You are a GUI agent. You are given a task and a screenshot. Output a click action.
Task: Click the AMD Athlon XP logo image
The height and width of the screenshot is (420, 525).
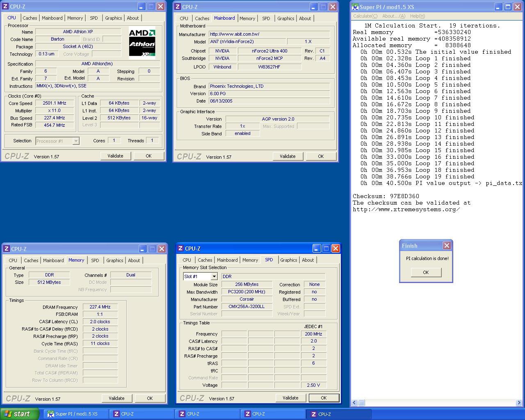coord(142,43)
